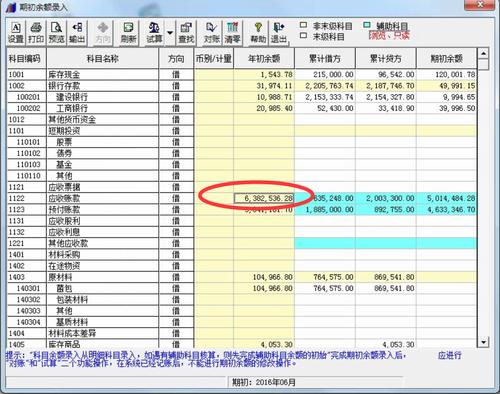500x394 pixels.
Task: Click the 清零 clear icon
Action: (232, 33)
